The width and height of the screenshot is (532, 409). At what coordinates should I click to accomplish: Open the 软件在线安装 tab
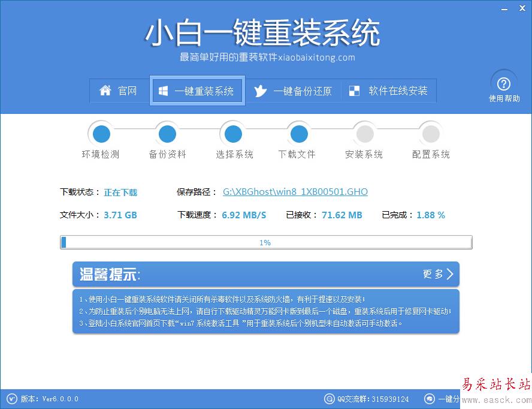click(x=389, y=91)
